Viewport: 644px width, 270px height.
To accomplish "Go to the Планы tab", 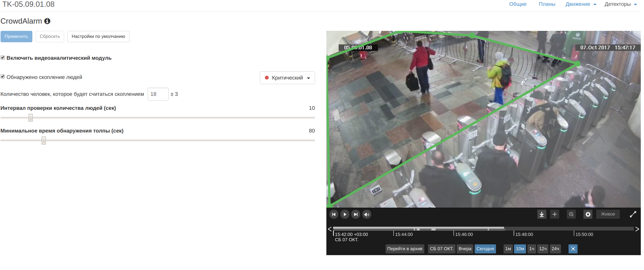I will [547, 4].
